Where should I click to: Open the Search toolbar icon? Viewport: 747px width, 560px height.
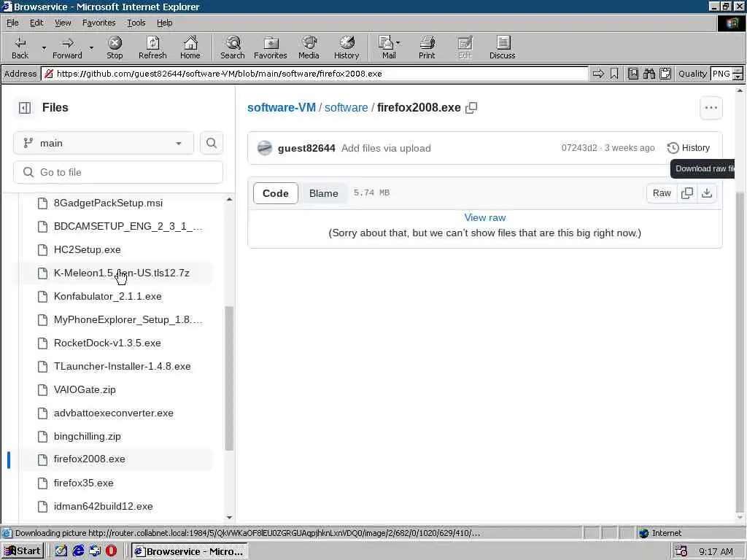coord(233,47)
